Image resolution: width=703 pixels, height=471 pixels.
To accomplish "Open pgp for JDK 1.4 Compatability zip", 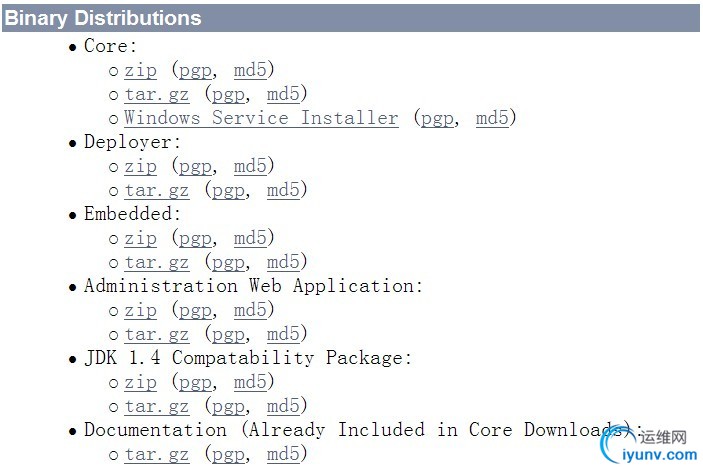I will (x=195, y=384).
